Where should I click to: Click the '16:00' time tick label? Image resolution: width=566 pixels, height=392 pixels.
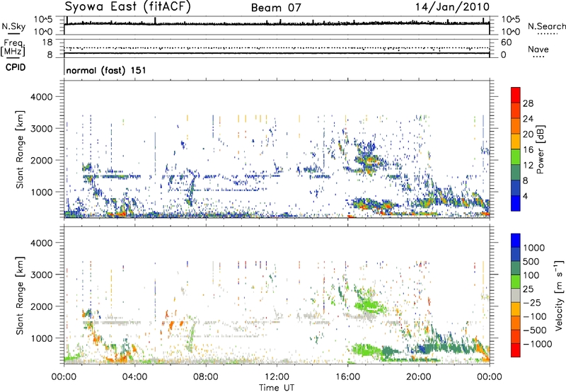(x=347, y=377)
